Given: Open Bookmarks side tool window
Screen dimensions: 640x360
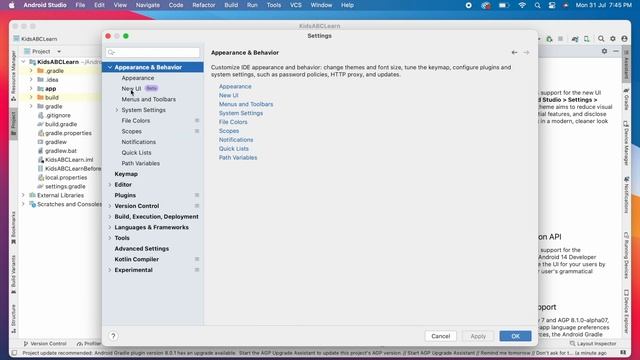Looking at the screenshot, I should [13, 228].
